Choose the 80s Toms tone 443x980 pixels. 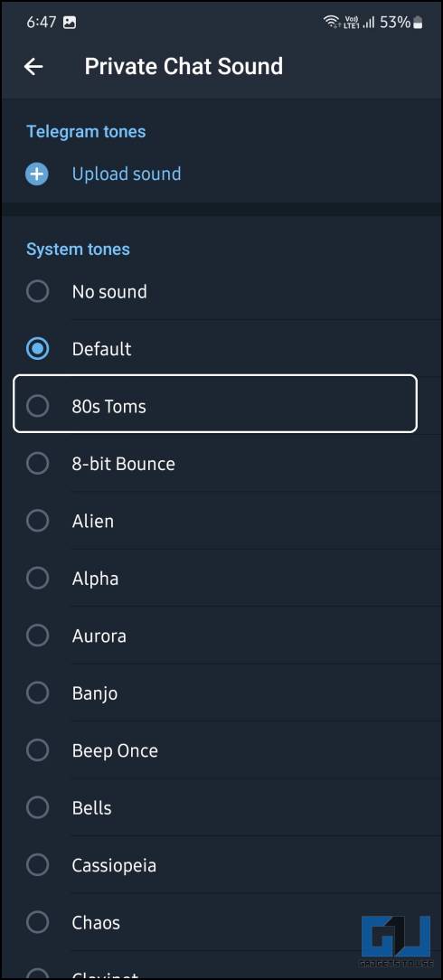(215, 404)
